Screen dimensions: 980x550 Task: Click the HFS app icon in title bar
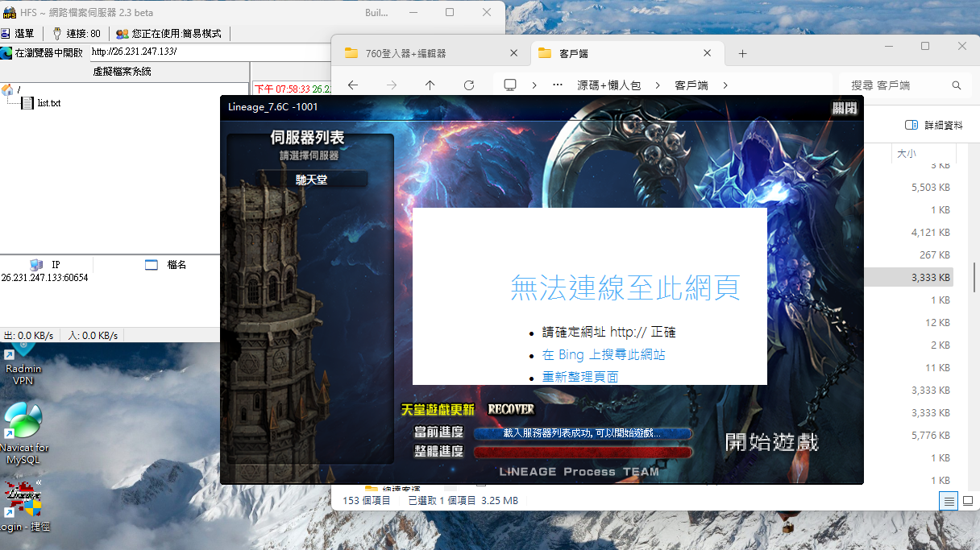coord(10,13)
